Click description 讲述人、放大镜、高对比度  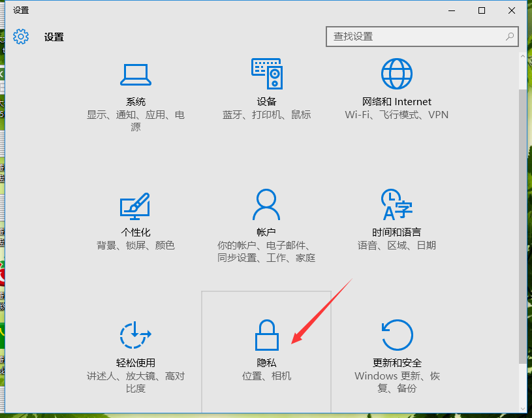136,382
